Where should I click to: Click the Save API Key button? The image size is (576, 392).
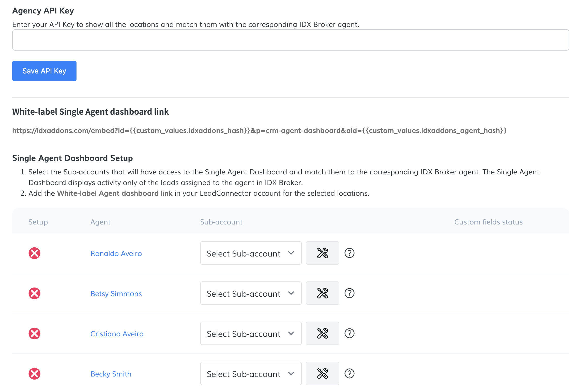(x=44, y=71)
